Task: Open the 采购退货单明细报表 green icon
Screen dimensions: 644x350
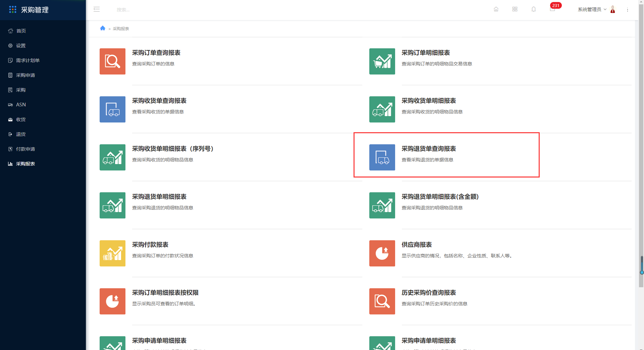Action: [112, 205]
